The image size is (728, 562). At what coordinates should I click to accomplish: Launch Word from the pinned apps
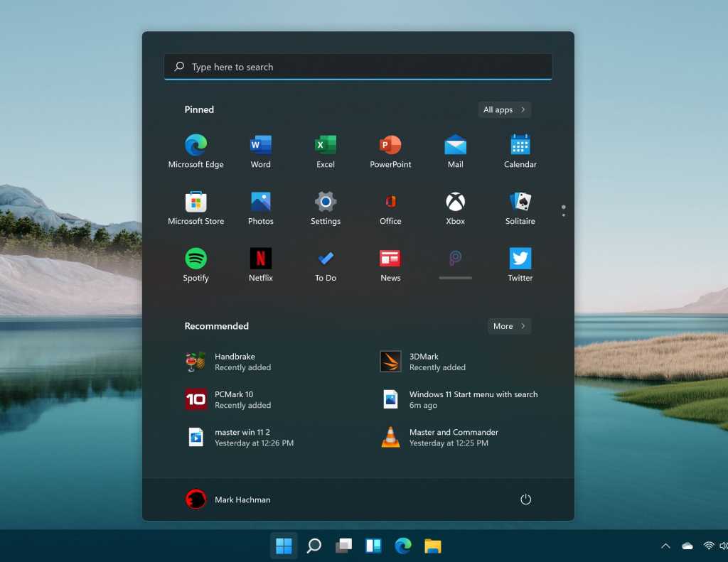[260, 151]
